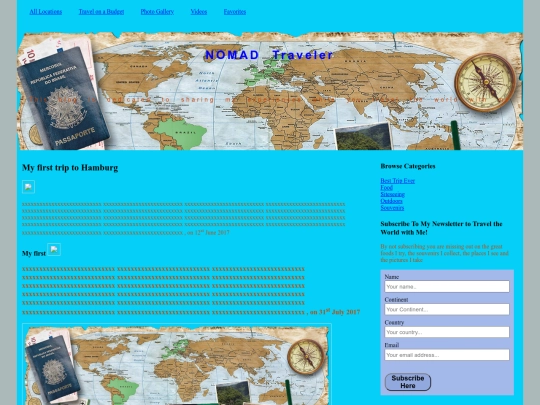The height and width of the screenshot is (405, 540).
Task: Click the broken image icon beside 'My first'
Action: click(x=54, y=249)
